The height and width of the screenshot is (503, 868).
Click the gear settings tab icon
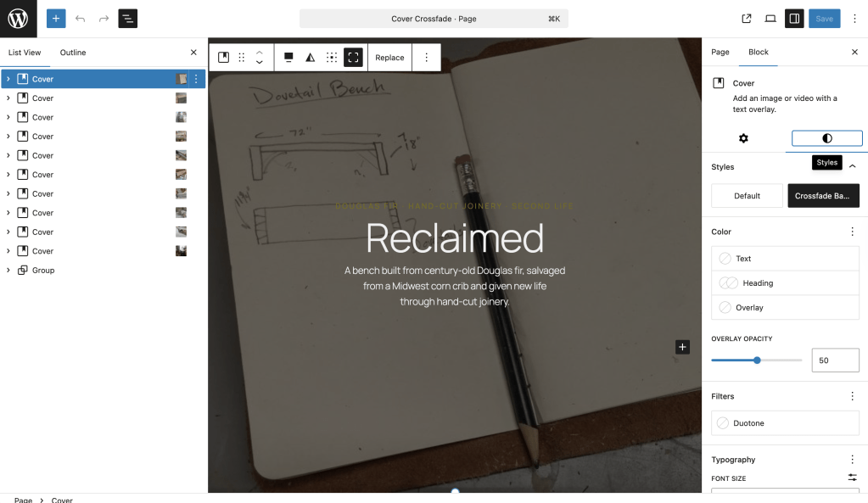point(743,138)
